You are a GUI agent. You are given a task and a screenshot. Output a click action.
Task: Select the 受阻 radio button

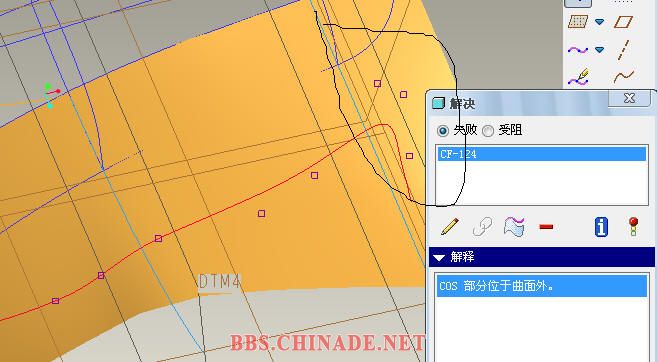pyautogui.click(x=488, y=131)
